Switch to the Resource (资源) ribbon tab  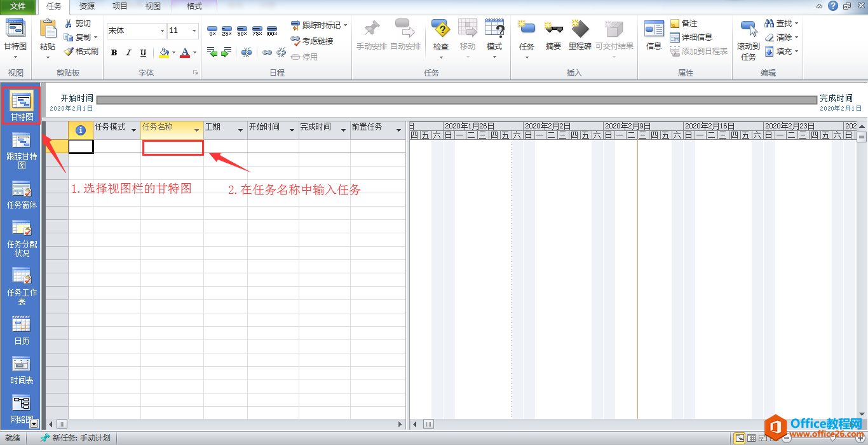point(87,6)
